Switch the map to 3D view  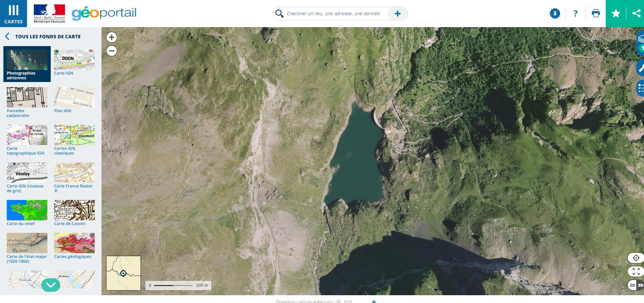[640, 285]
